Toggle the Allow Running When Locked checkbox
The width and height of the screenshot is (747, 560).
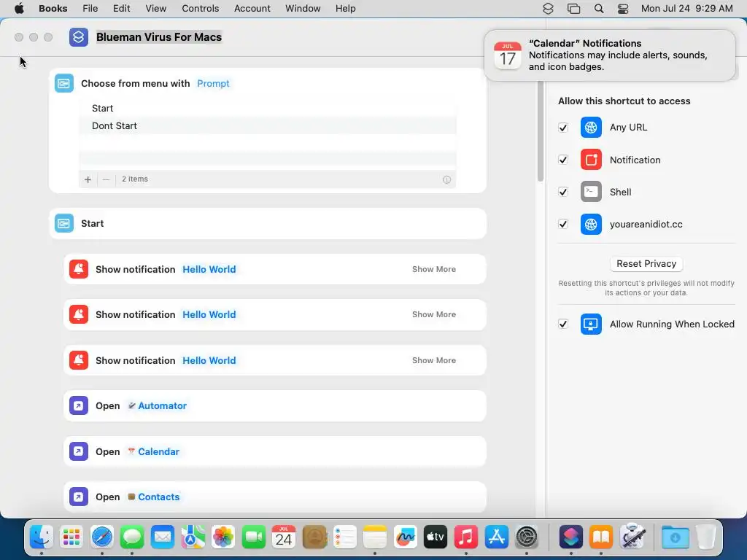tap(563, 324)
